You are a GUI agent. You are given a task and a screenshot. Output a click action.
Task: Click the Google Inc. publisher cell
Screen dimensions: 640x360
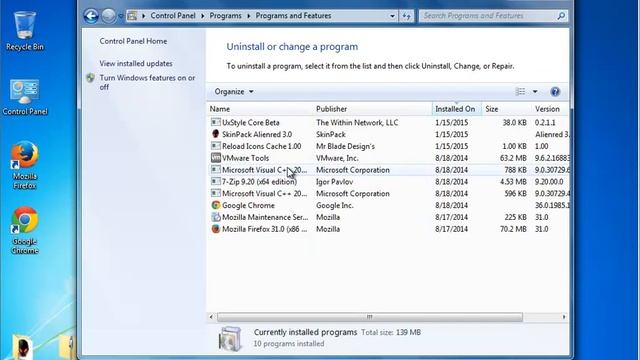pyautogui.click(x=336, y=205)
